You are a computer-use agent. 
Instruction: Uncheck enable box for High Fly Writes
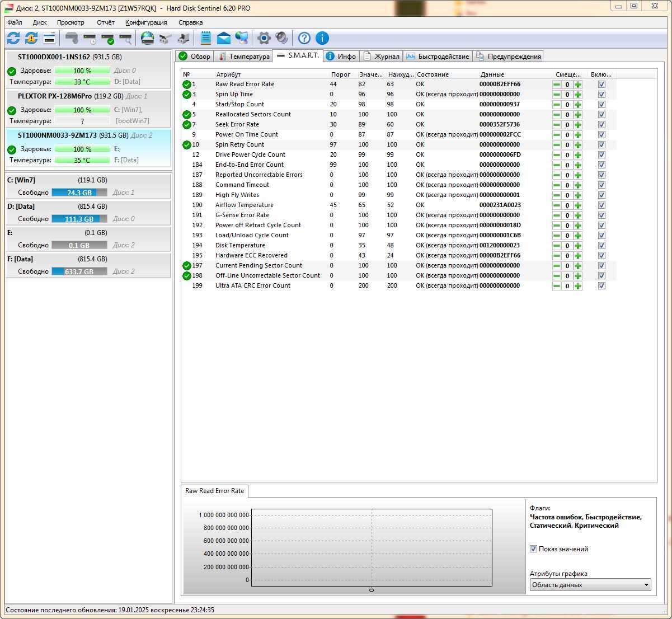pyautogui.click(x=601, y=195)
